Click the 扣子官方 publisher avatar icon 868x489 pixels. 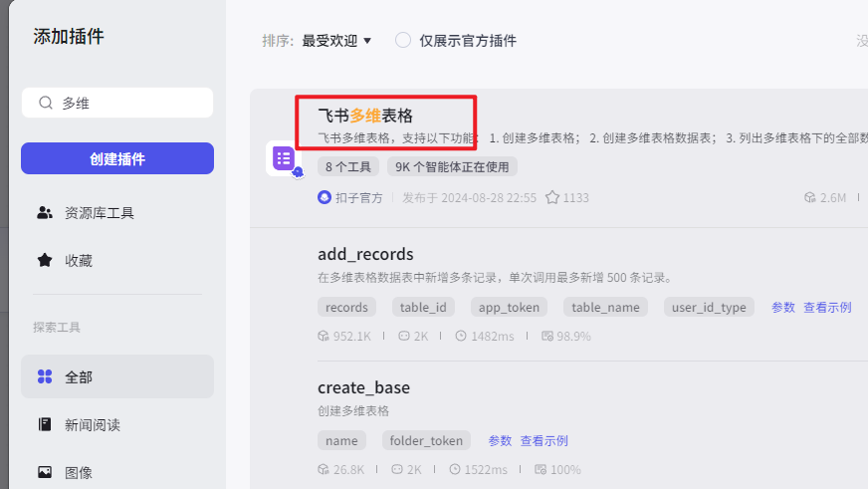click(x=325, y=197)
